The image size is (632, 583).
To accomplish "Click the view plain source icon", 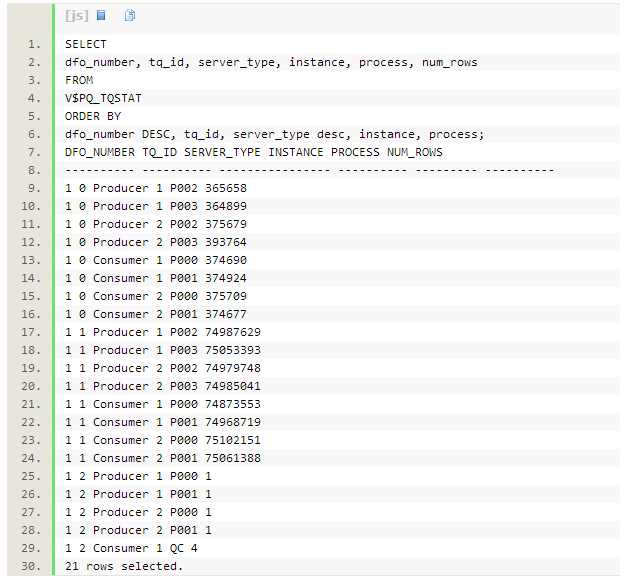I will 102,16.
